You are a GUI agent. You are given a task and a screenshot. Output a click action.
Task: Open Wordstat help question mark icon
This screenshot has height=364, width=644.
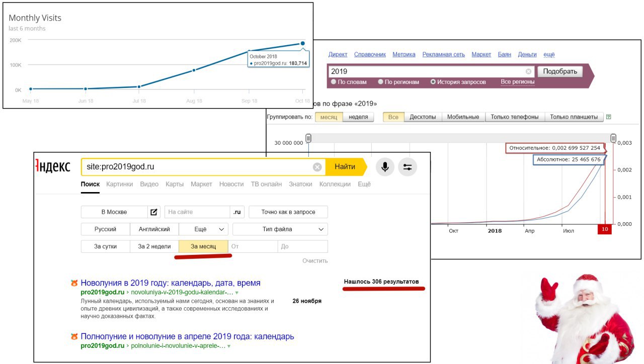pyautogui.click(x=609, y=117)
